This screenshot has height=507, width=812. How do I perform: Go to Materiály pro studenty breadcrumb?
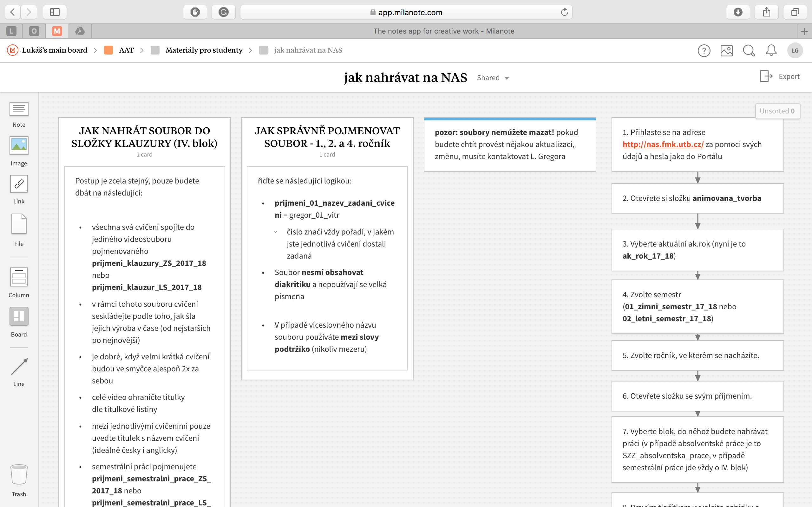(x=204, y=50)
